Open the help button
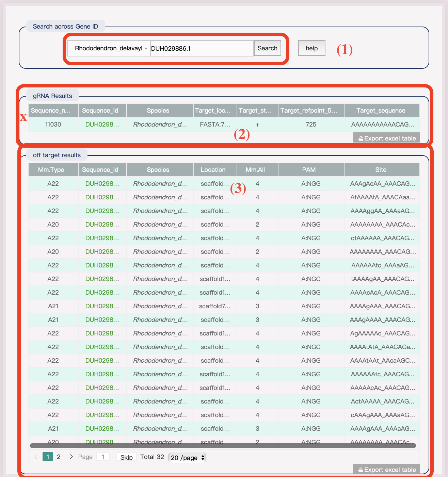448x477 pixels. tap(311, 48)
